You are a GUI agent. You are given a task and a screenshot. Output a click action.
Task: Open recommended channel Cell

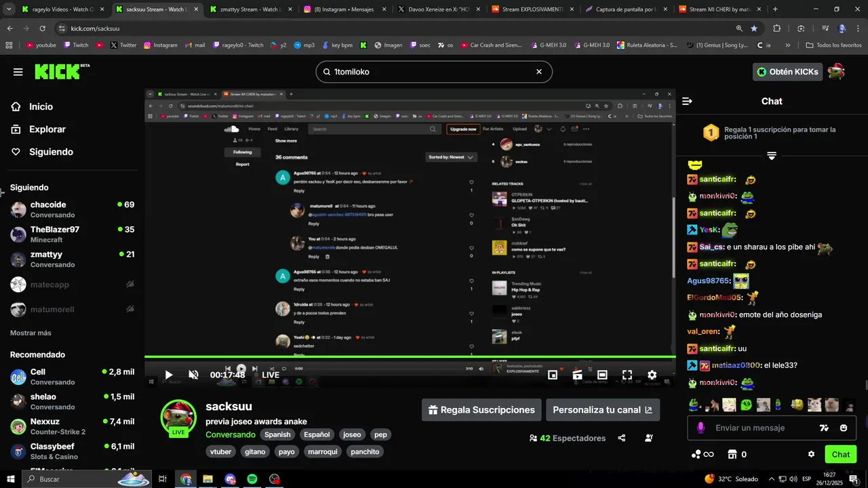click(x=72, y=377)
